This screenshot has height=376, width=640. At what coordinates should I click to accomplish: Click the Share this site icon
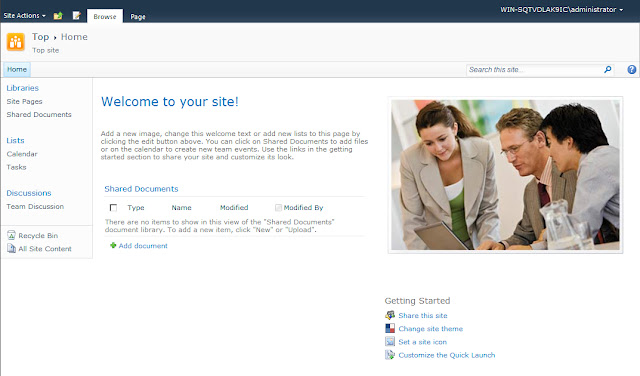coord(390,315)
